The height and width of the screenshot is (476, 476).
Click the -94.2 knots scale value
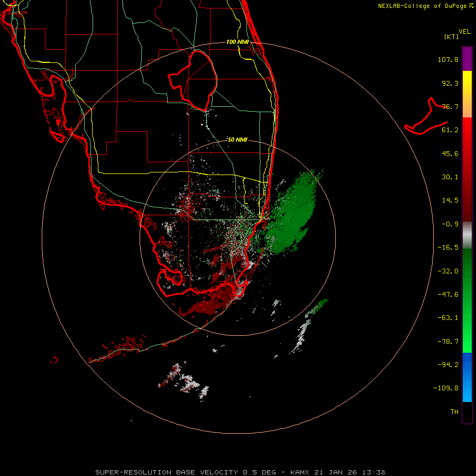(x=448, y=364)
